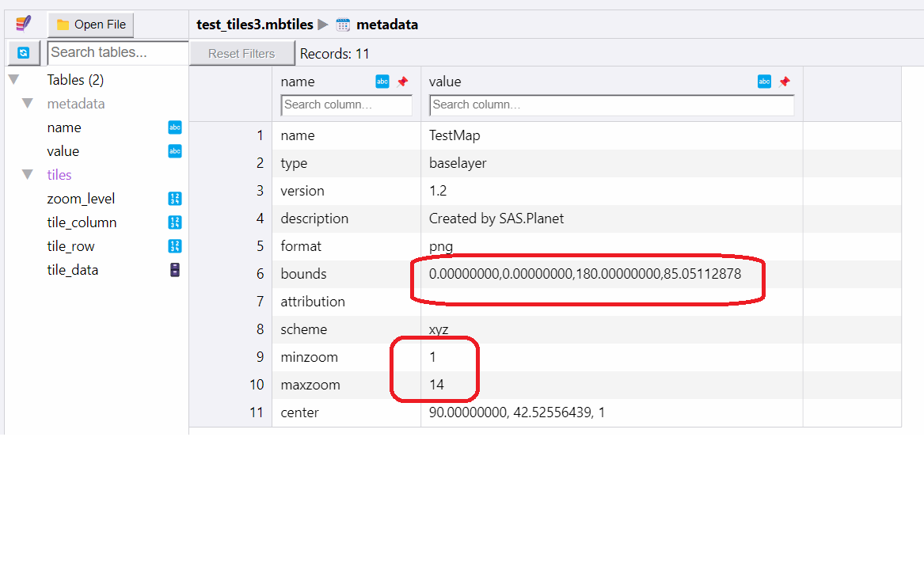
Task: Click the Open File button
Action: (x=91, y=25)
